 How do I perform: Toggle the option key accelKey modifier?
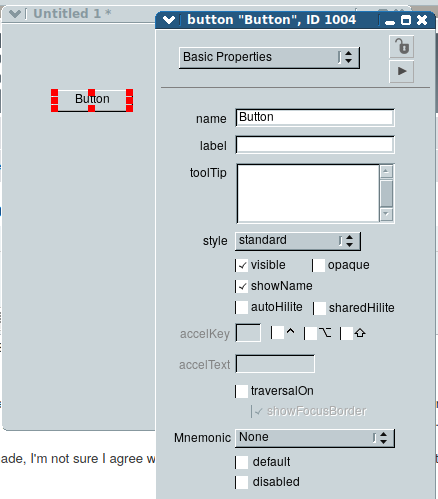click(311, 333)
